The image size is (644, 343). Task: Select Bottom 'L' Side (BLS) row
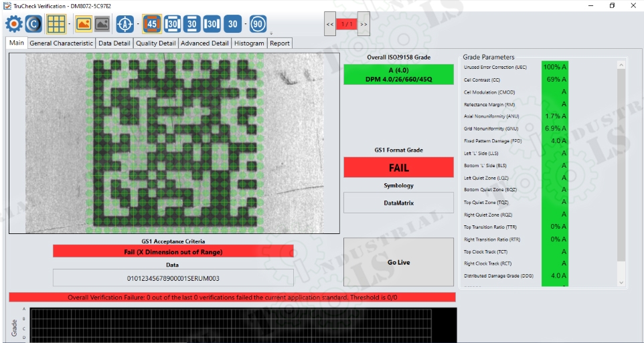[x=515, y=165]
